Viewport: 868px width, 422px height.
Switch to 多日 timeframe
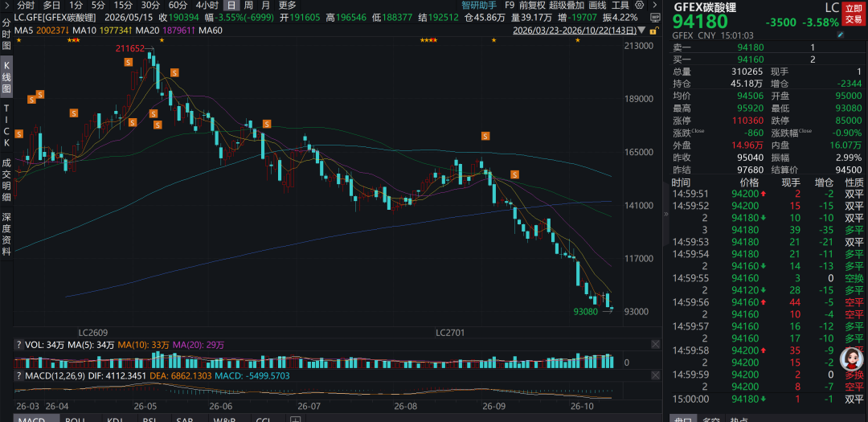(51, 6)
